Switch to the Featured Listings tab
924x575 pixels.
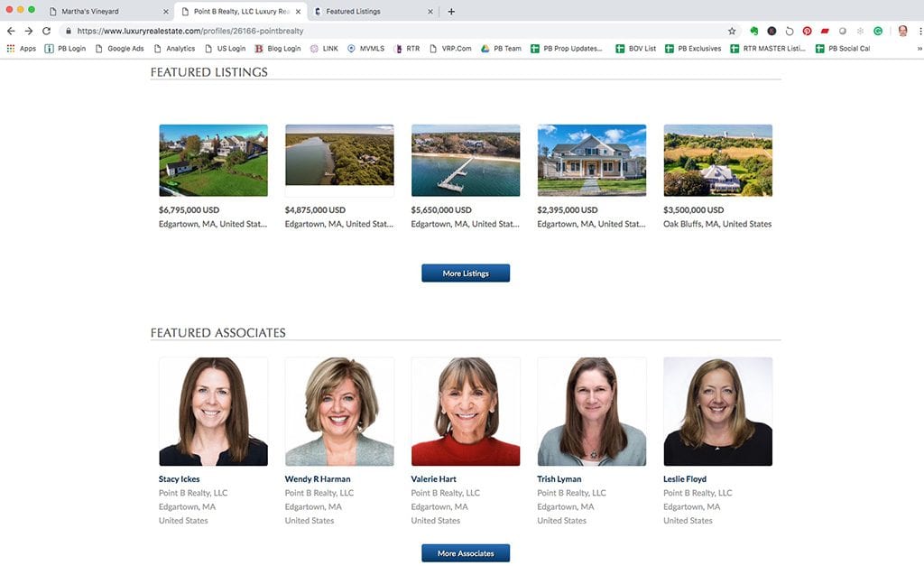click(370, 11)
